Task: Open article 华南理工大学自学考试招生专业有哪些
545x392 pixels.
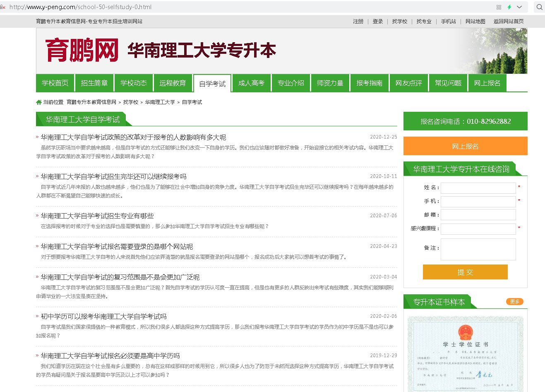Action: [x=97, y=216]
